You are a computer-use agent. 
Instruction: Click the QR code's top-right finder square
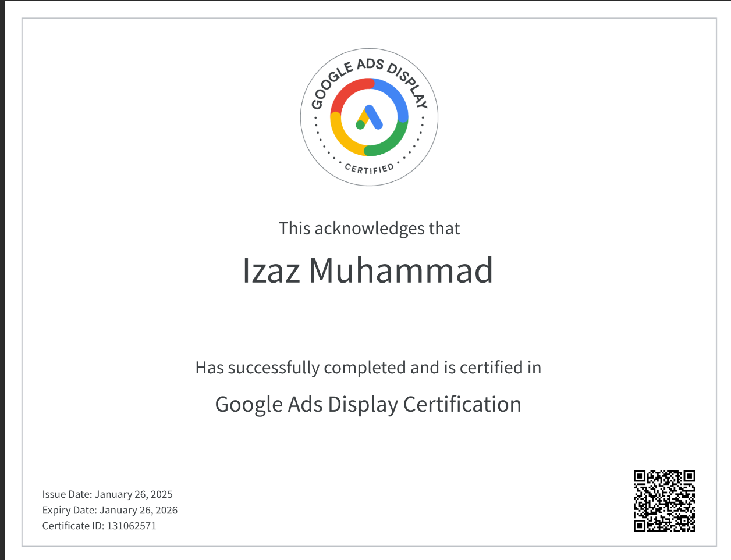689,476
